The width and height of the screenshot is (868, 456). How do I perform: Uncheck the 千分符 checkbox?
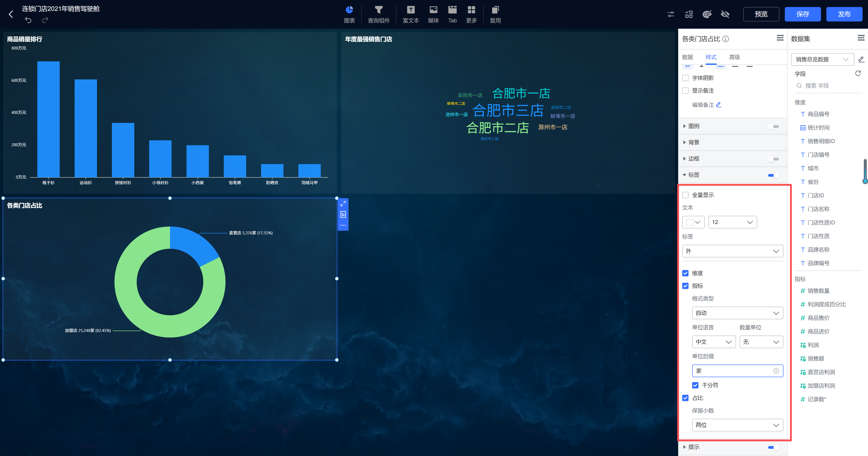pyautogui.click(x=695, y=385)
